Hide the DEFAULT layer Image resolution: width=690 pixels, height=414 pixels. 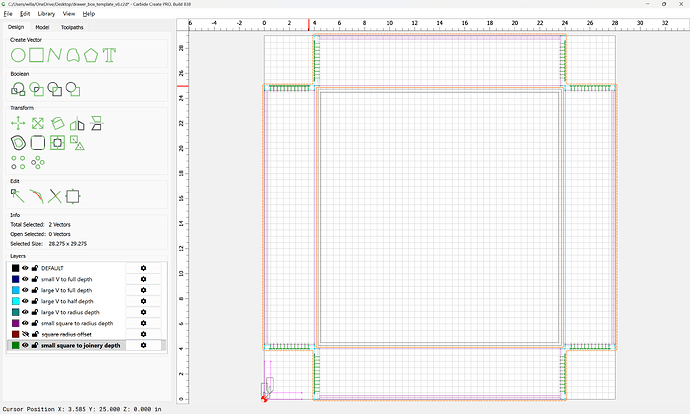pos(26,268)
